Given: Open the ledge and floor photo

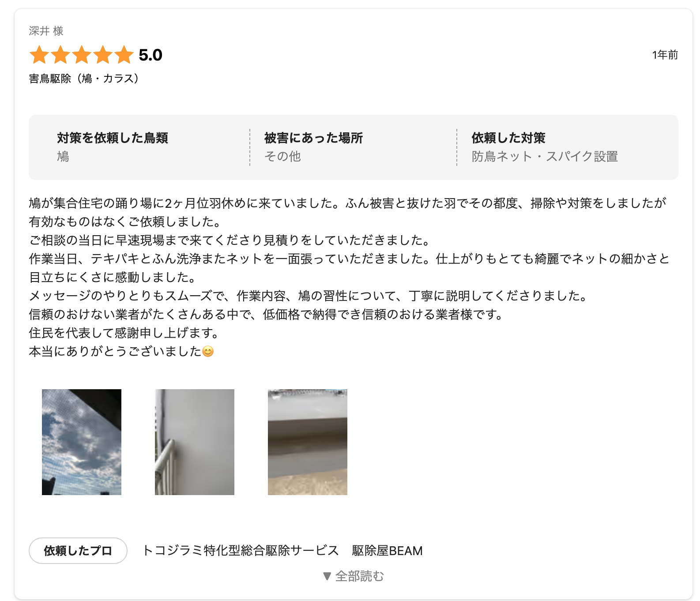Looking at the screenshot, I should point(308,442).
